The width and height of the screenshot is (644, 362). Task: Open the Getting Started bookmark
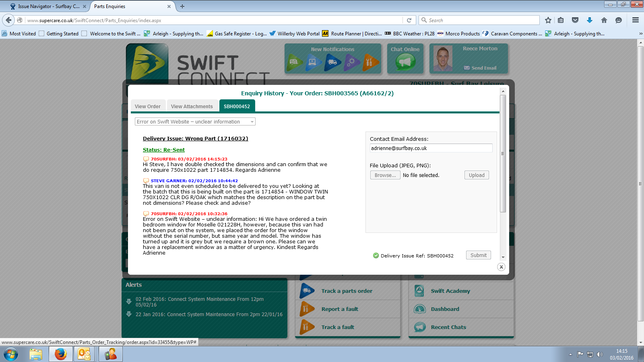pyautogui.click(x=59, y=34)
